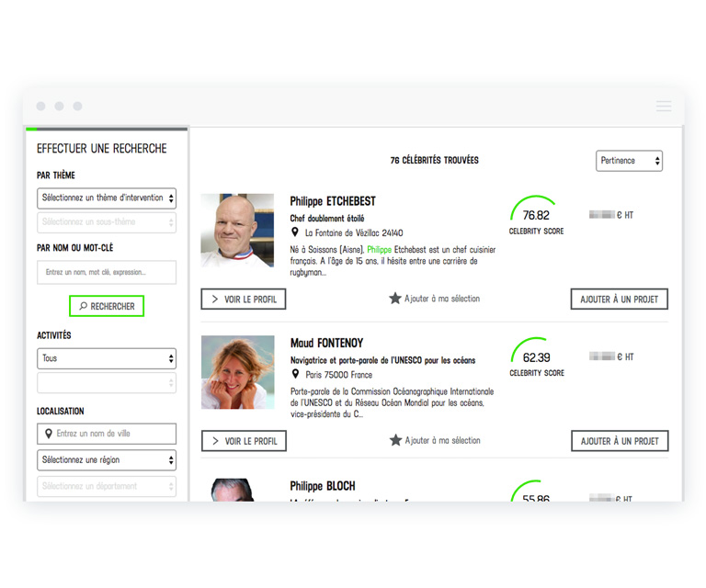
Task: Click 'Voir le profil' for Philippe Etchebest
Action: [244, 300]
